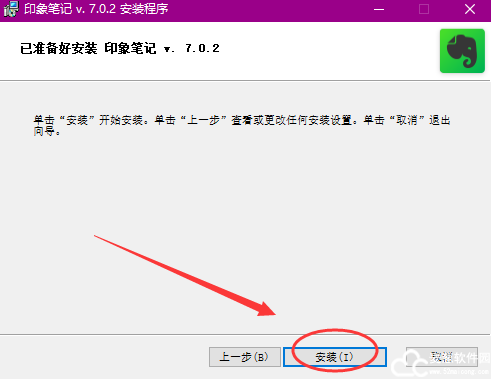Click the instruction text starting with 单击“安装”开始安装

[242, 125]
